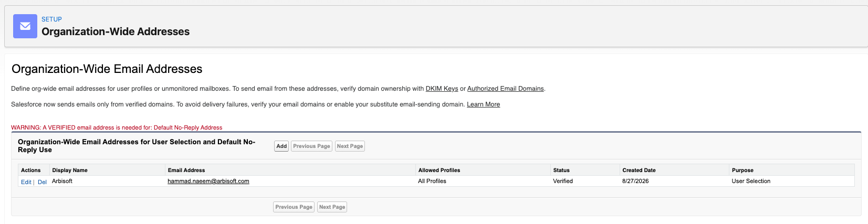Click the lower Previous Page button
Viewport: 868px width, 224px height.
294,207
